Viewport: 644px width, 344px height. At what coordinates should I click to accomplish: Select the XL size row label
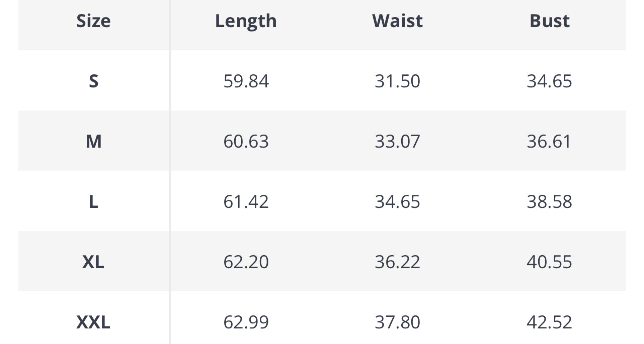(93, 262)
